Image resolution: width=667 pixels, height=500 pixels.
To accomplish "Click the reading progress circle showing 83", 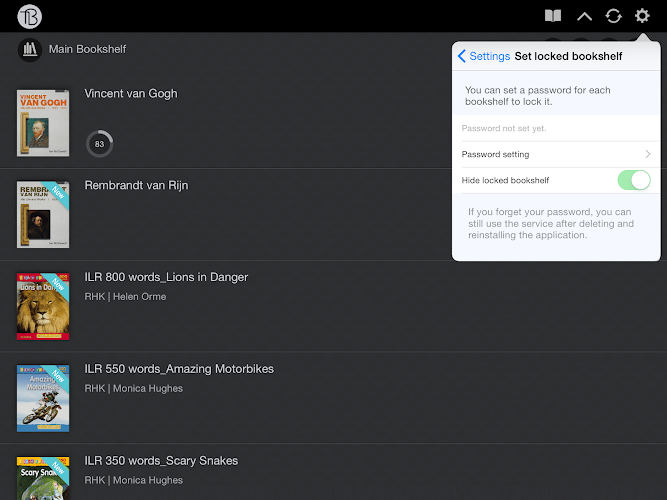I will coord(99,144).
